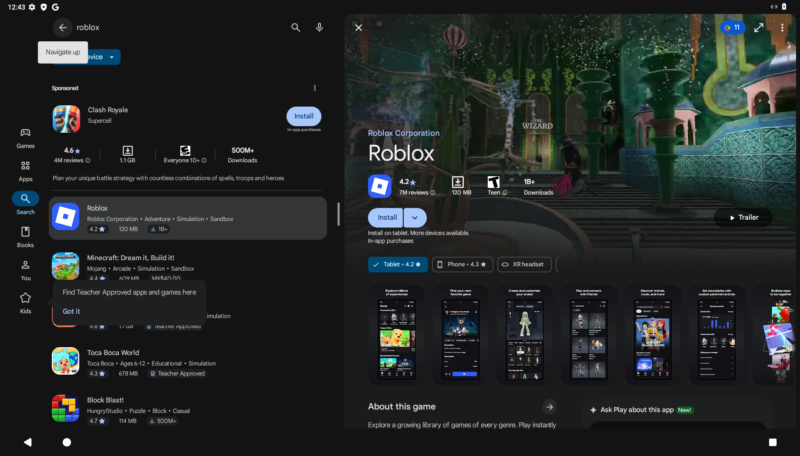This screenshot has height=456, width=800.
Task: Open the Books section in sidebar
Action: 26,237
